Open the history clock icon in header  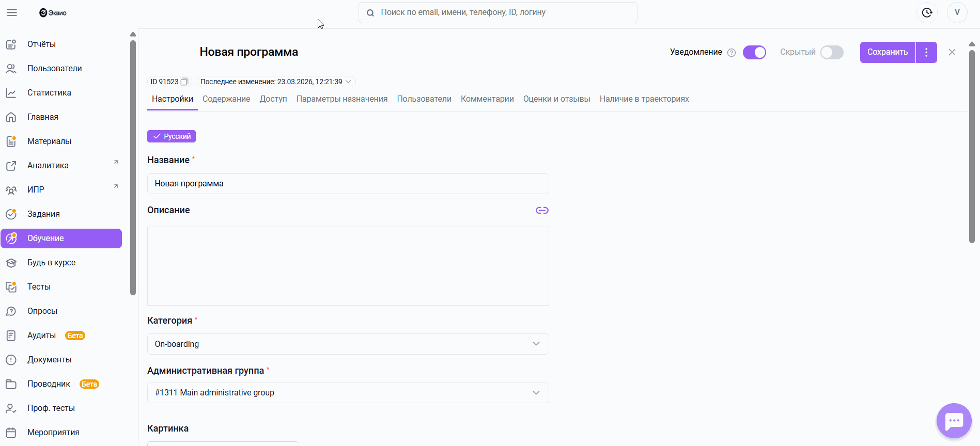pos(927,12)
